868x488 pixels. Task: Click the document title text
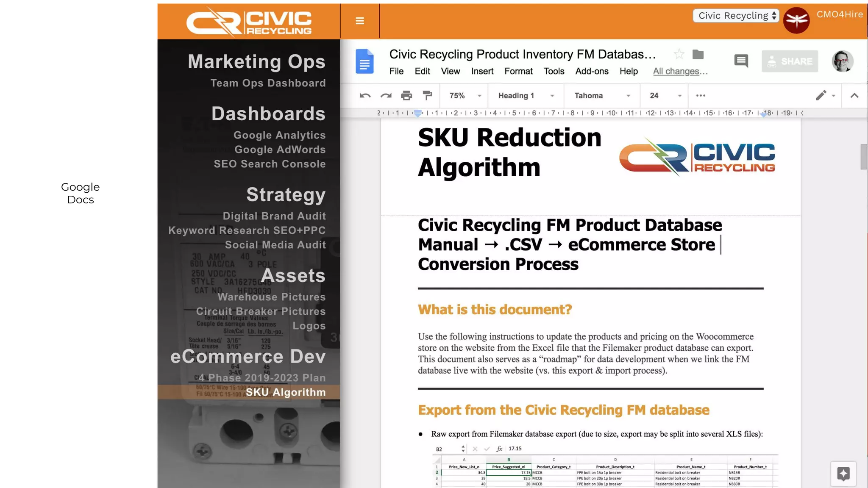(522, 54)
